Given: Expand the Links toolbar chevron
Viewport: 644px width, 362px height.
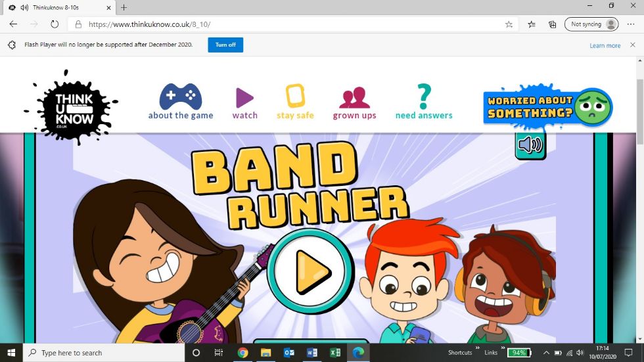Looking at the screenshot, I should [x=503, y=348].
